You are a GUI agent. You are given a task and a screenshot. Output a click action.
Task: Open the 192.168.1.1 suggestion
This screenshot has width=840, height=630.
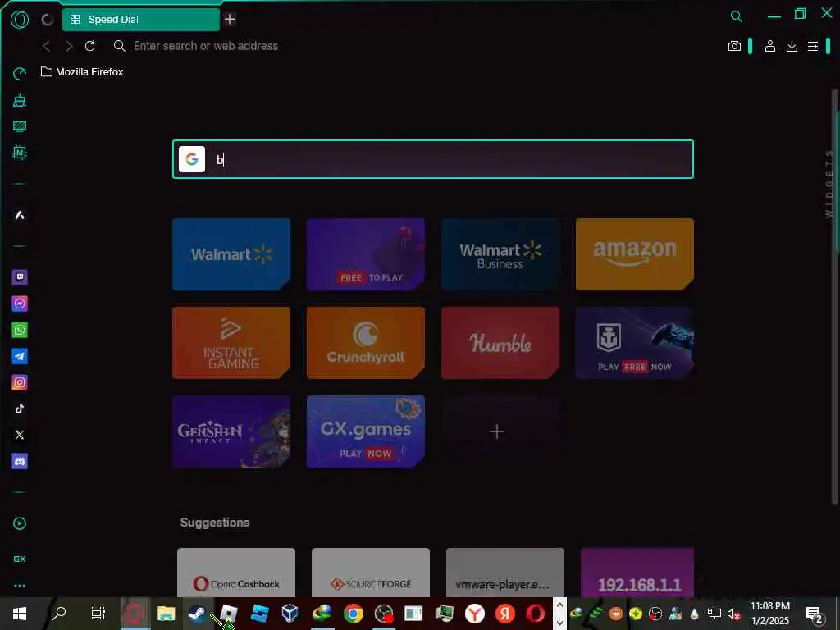point(637,572)
